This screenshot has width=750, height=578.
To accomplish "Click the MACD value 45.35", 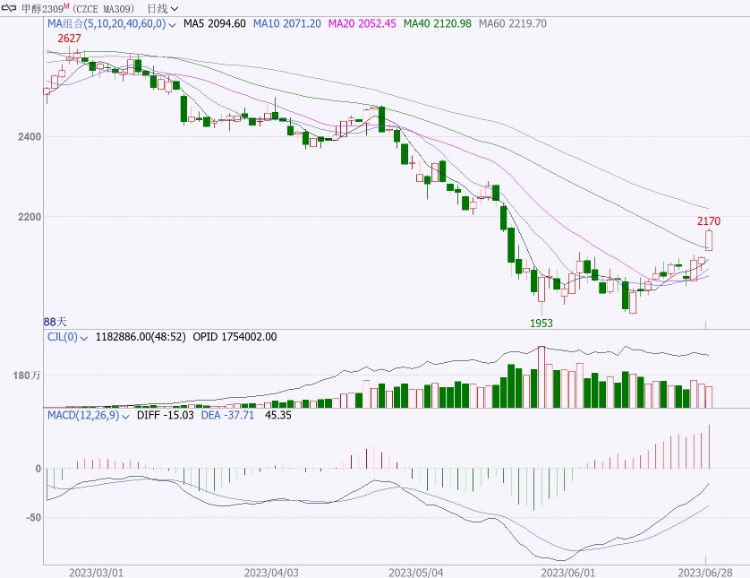I will click(278, 415).
